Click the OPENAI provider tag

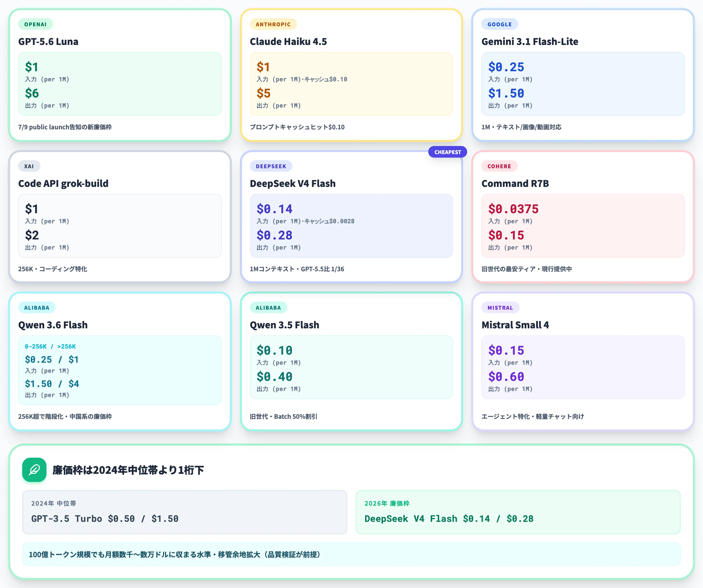click(36, 24)
